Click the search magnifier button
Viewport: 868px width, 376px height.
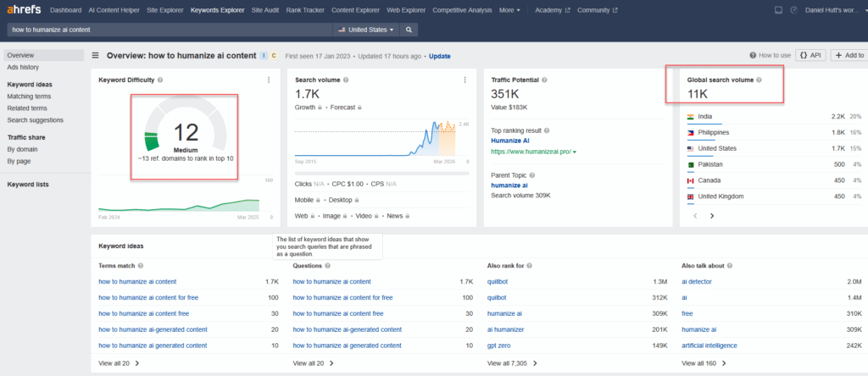[409, 30]
